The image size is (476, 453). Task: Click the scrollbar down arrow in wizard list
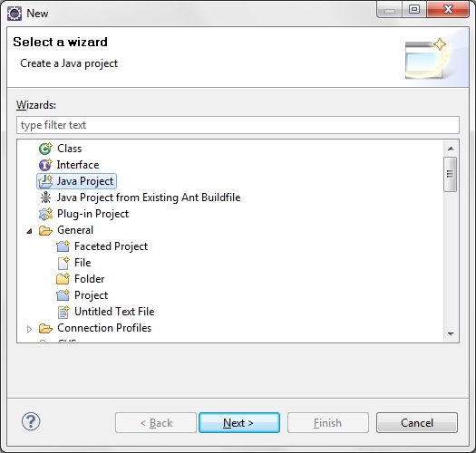[451, 334]
